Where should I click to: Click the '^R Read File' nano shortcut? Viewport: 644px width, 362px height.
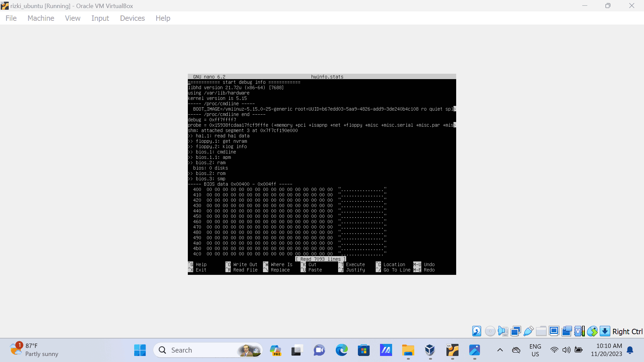pos(241,270)
